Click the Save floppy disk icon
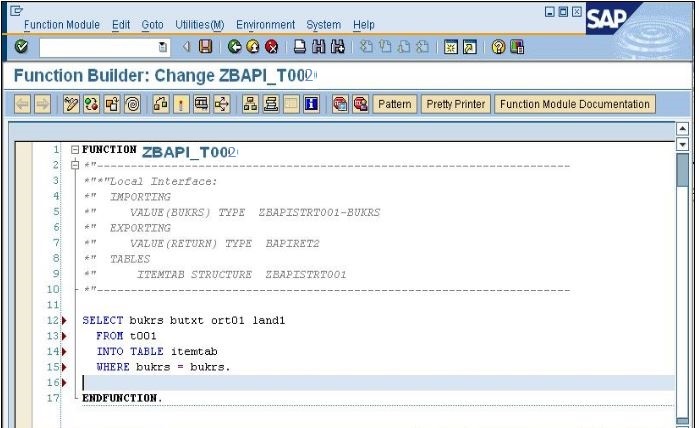 coord(205,46)
